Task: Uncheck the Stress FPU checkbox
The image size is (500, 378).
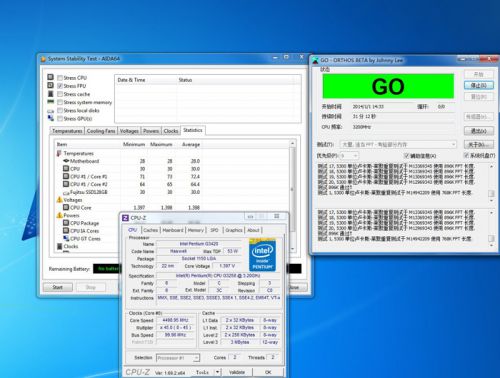Action: point(60,86)
